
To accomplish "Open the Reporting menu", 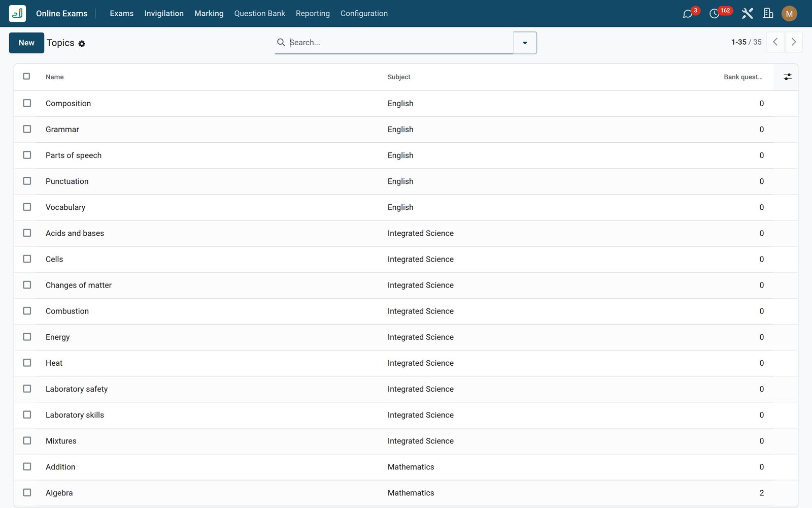I will (x=313, y=14).
